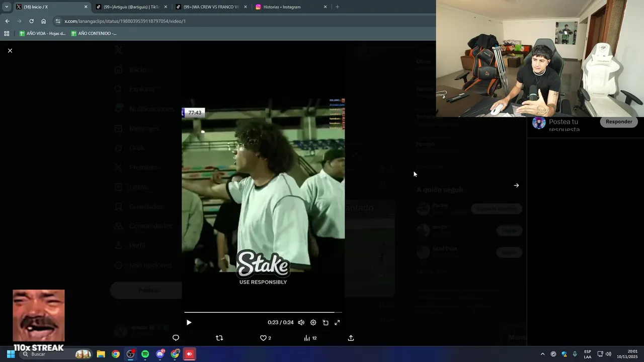This screenshot has height=362, width=644.
Task: Open the video settings gear
Action: 313,323
